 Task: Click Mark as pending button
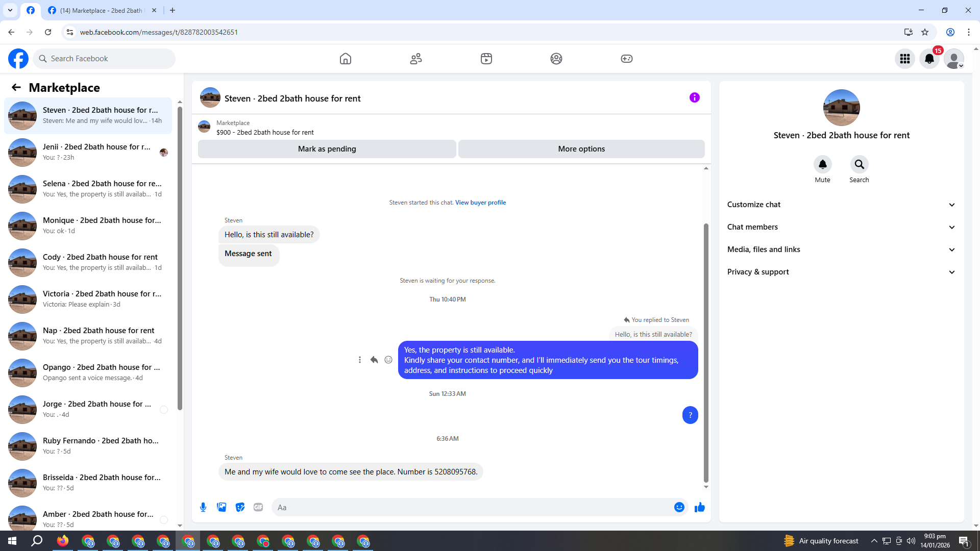pos(327,149)
